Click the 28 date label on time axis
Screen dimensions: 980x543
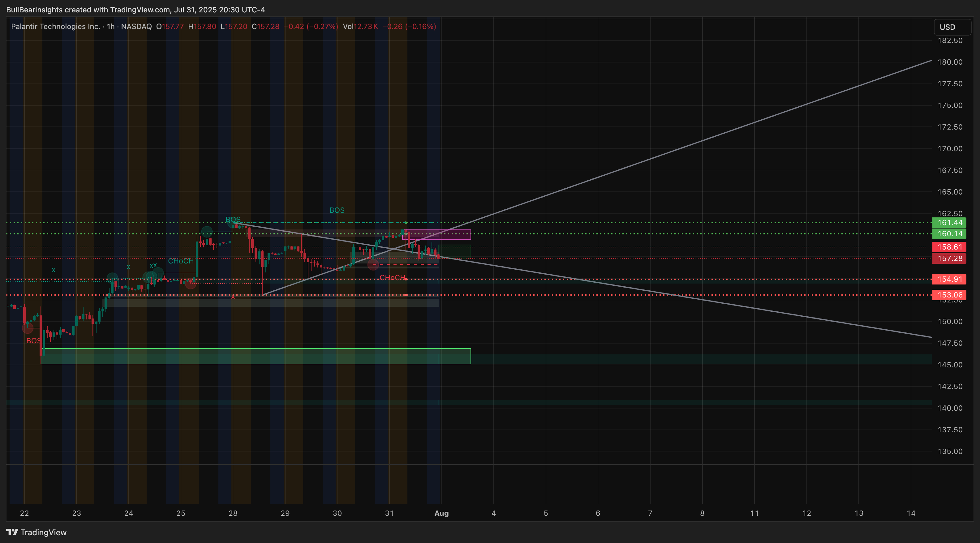coord(233,513)
